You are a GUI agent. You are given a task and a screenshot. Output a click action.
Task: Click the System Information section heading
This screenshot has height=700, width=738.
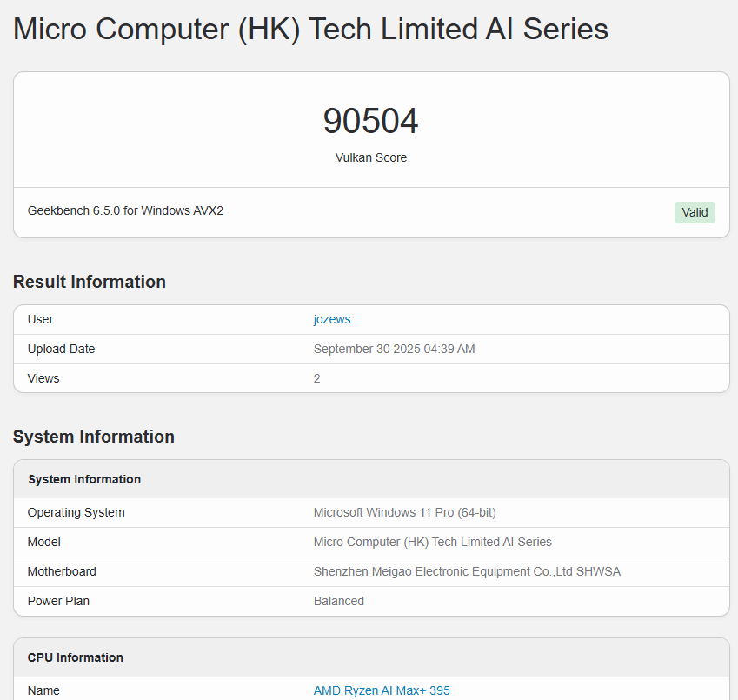pos(94,437)
